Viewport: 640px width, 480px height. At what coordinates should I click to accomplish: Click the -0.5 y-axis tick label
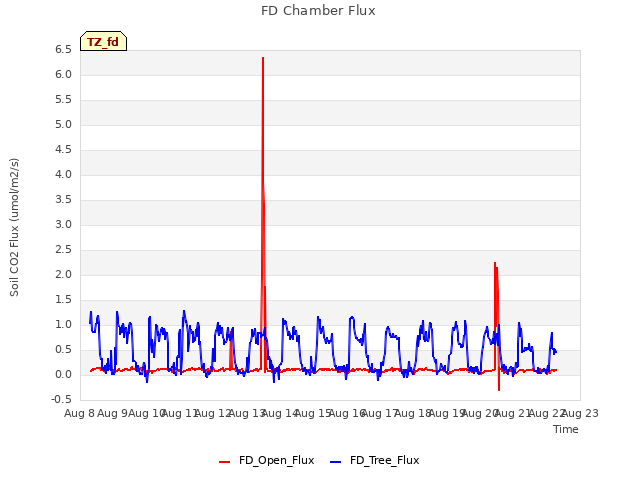pos(61,400)
